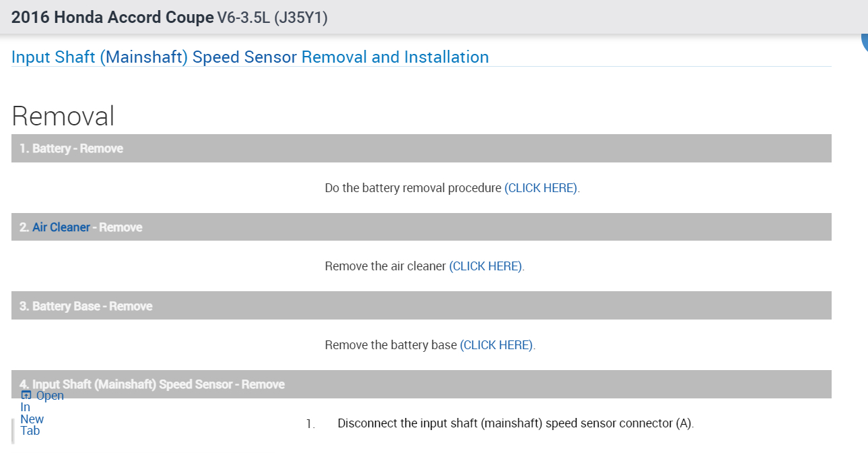Click the large Removal heading

pyautogui.click(x=63, y=116)
